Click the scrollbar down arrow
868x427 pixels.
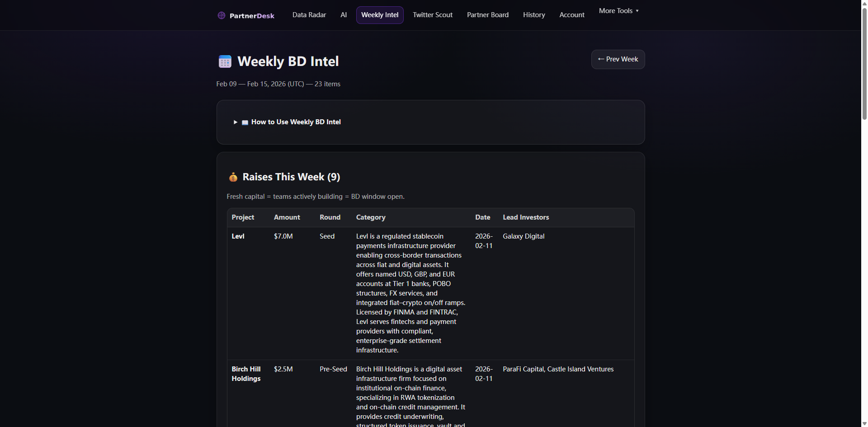point(864,423)
